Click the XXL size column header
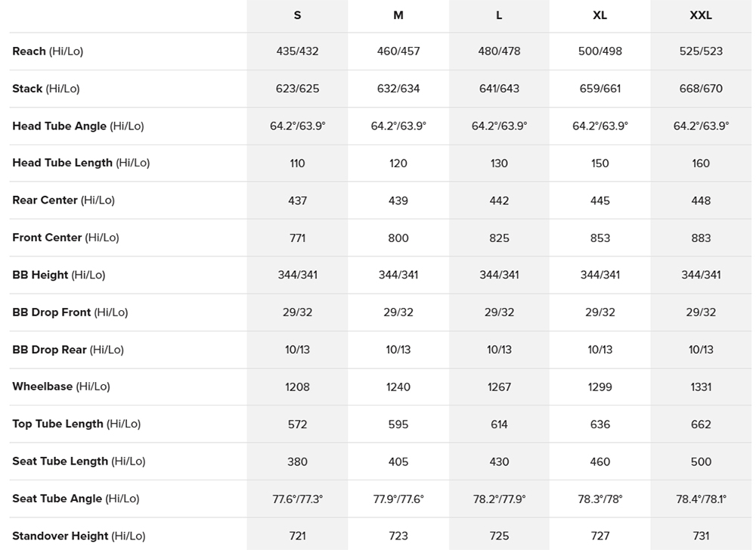756x550 pixels. (x=701, y=15)
